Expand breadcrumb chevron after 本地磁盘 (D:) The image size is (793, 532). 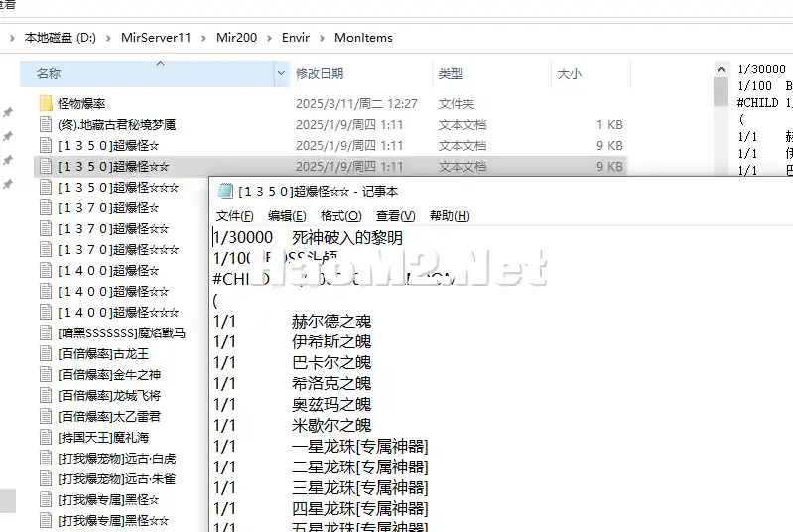click(108, 38)
